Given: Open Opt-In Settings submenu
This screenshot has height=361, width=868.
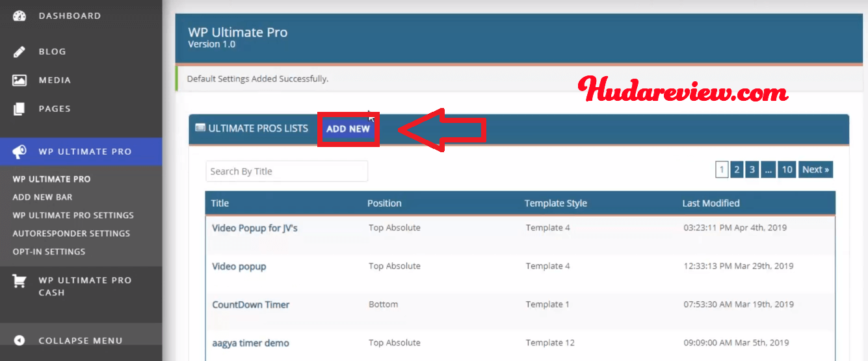Looking at the screenshot, I should coord(49,252).
